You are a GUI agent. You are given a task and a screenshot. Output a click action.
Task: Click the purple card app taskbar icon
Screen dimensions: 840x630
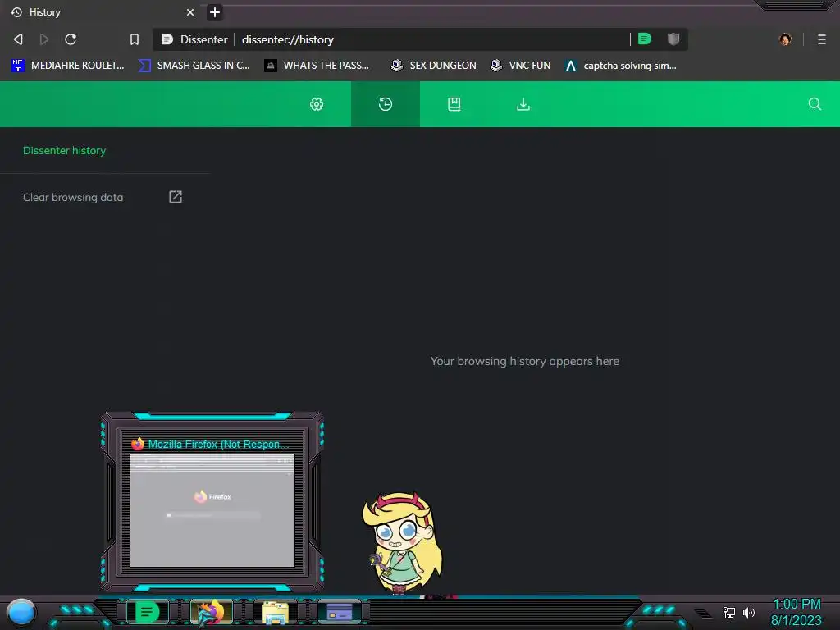[x=340, y=612]
